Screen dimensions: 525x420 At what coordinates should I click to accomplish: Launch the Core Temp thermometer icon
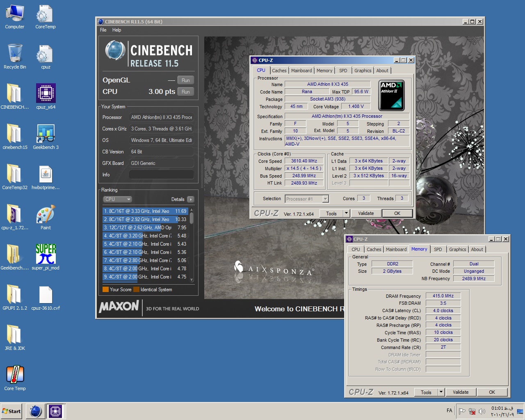15,379
